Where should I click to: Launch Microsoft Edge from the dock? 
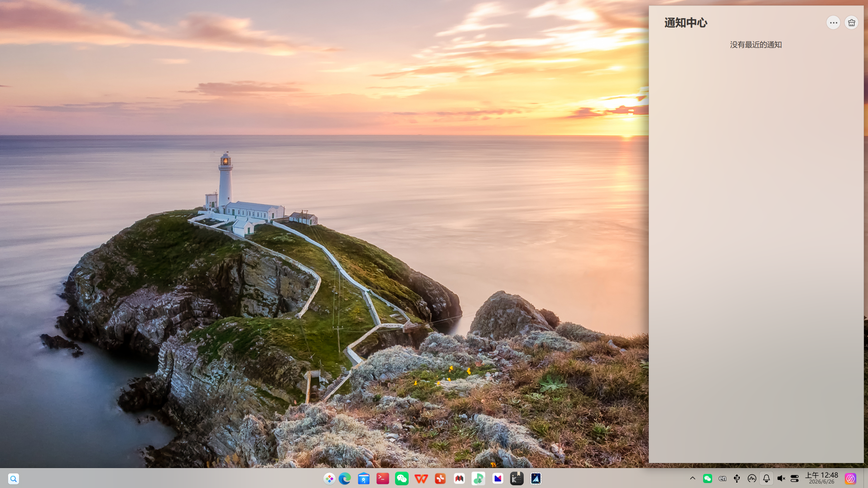tap(345, 478)
